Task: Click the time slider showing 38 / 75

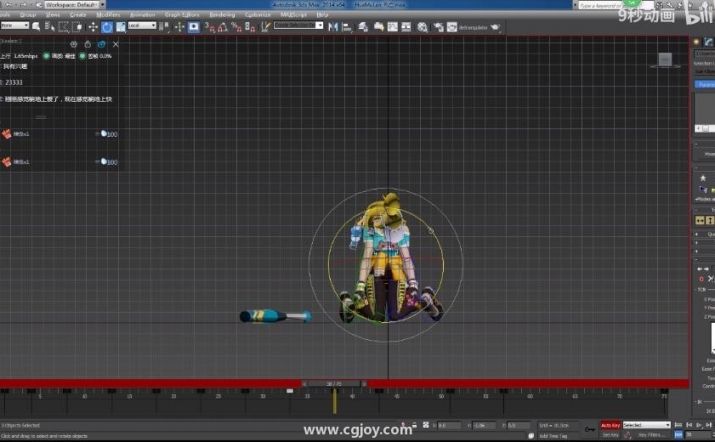Action: [x=335, y=383]
